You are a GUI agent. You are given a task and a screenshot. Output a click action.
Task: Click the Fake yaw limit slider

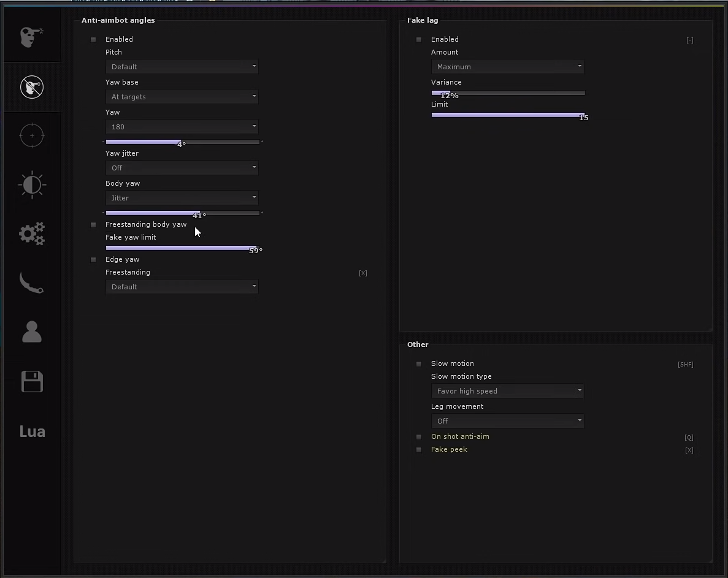pyautogui.click(x=182, y=248)
